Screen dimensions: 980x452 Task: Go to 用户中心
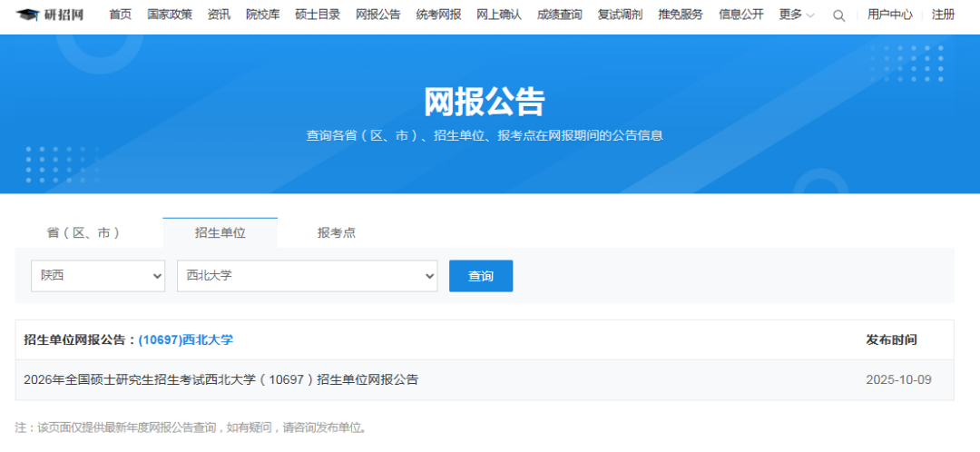tap(889, 15)
